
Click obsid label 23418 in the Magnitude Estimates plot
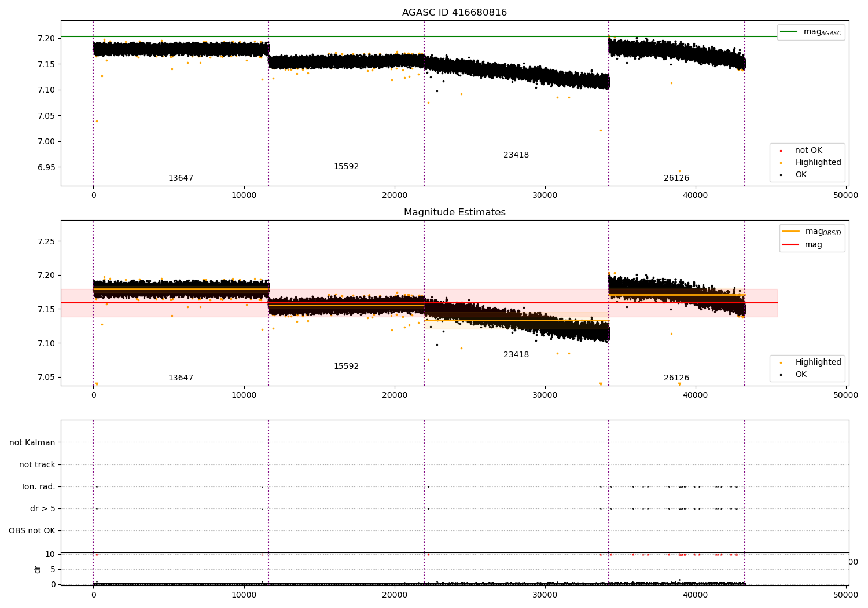pos(516,355)
